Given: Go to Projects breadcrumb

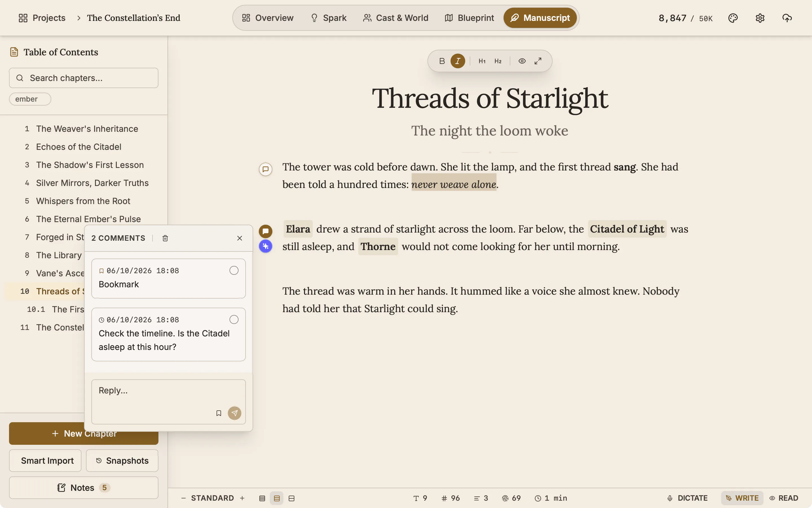Looking at the screenshot, I should (42, 18).
